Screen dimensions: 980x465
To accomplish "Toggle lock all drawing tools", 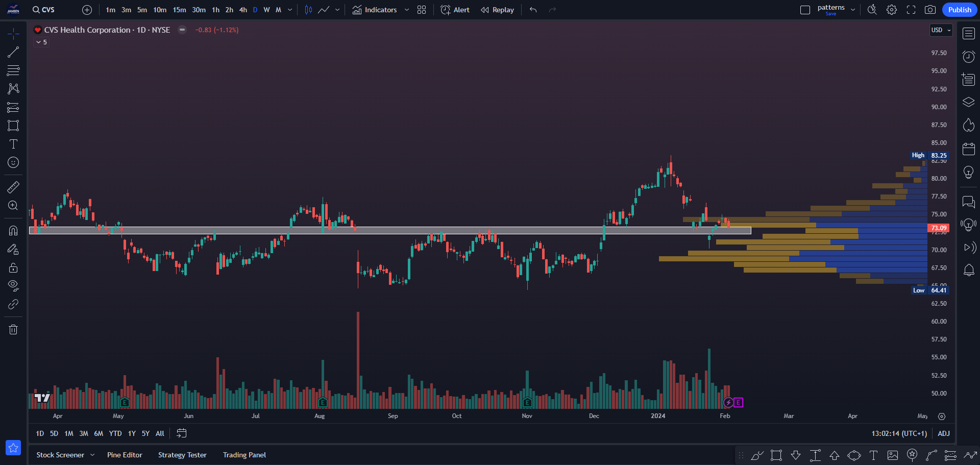I will point(13,267).
